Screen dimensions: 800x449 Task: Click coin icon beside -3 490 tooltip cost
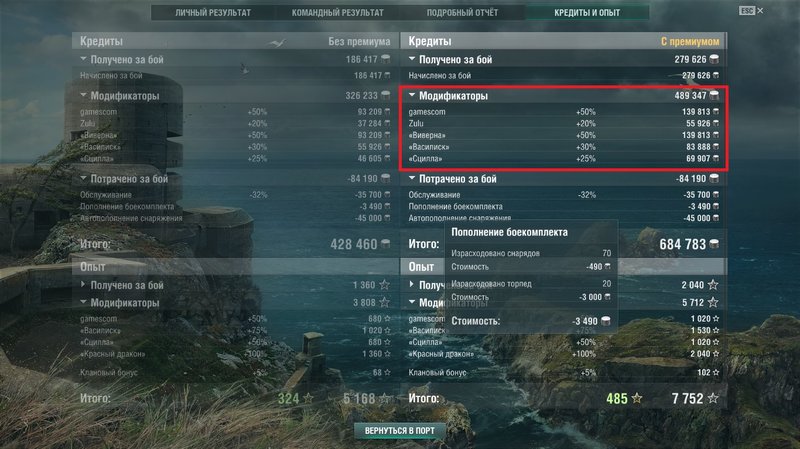point(606,321)
